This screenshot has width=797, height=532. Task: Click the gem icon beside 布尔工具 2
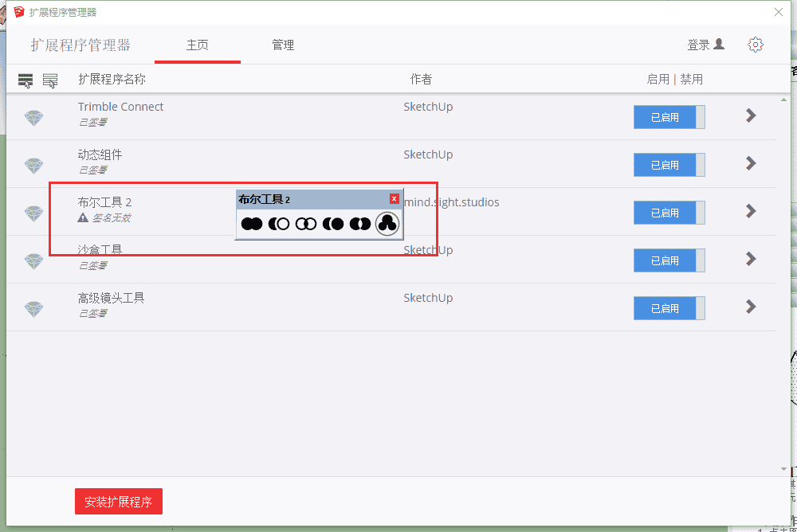[34, 213]
